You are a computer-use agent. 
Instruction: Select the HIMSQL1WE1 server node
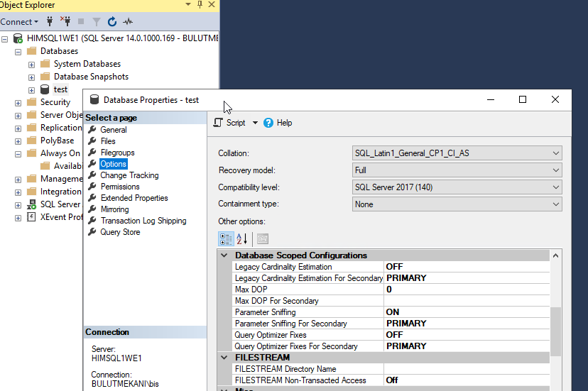click(x=123, y=38)
